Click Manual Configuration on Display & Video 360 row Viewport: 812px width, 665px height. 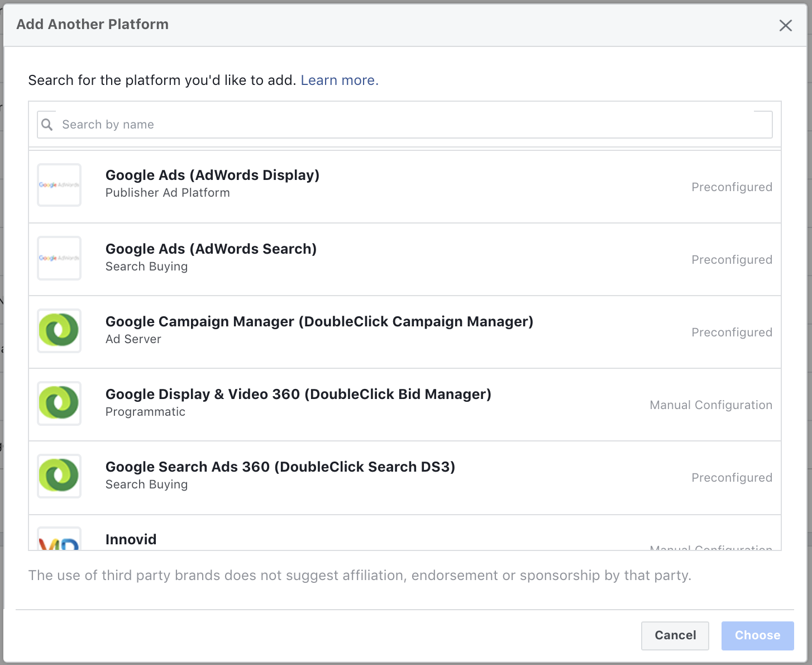click(711, 405)
